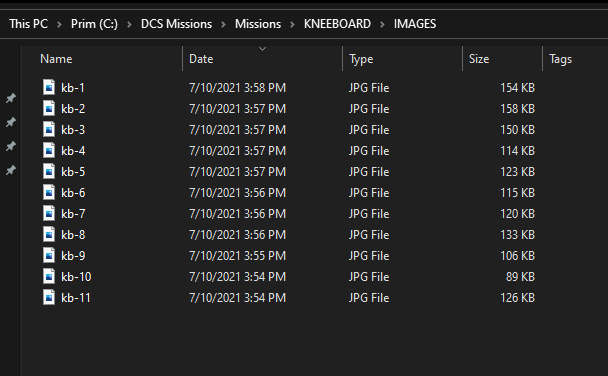Click the kb-4 image file icon

(49, 150)
